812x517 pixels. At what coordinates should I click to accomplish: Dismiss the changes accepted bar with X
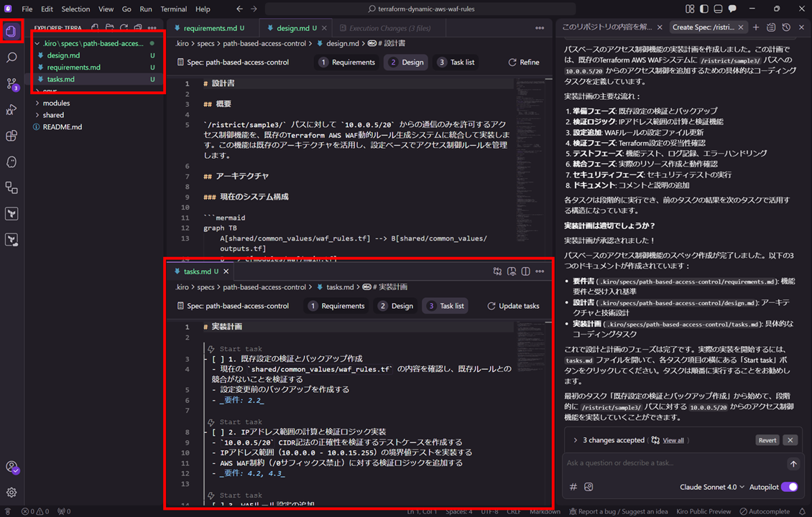[790, 440]
